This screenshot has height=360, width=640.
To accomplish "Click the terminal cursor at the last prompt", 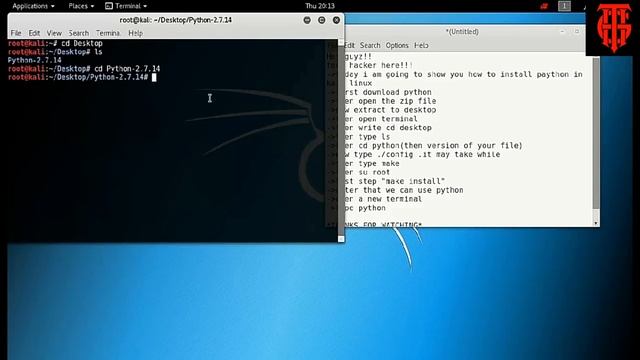I will 154,78.
